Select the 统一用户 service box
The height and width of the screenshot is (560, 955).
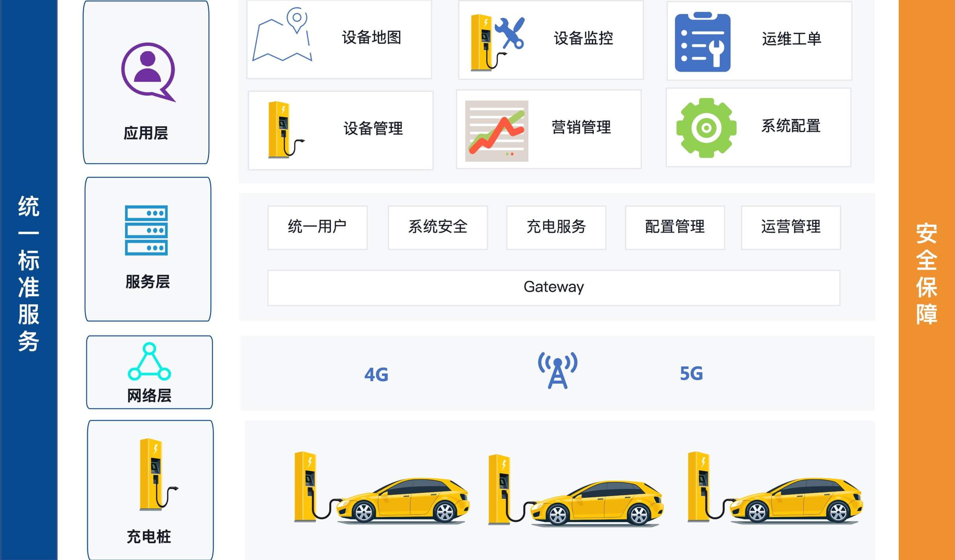[x=318, y=227]
